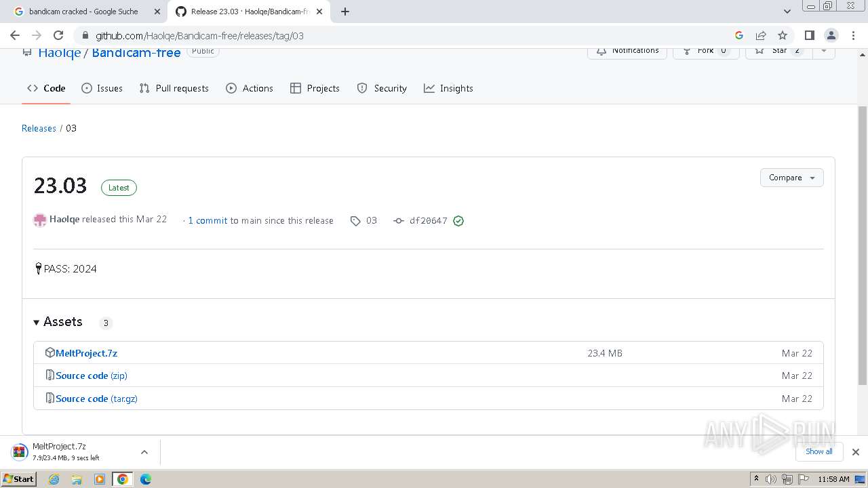Fork the repository

pos(705,52)
